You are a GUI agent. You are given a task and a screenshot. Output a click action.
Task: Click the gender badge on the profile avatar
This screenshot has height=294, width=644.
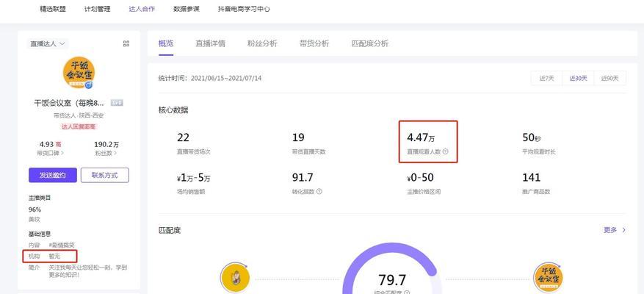click(x=88, y=85)
